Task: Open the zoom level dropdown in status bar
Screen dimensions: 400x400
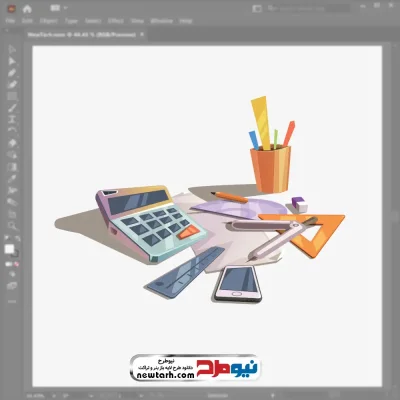Action: pos(39,396)
